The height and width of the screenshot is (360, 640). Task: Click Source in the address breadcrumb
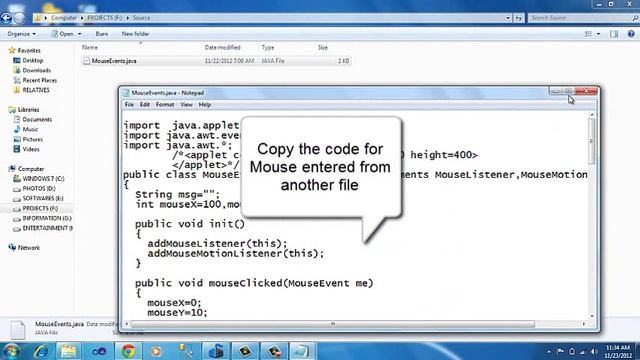(x=141, y=18)
